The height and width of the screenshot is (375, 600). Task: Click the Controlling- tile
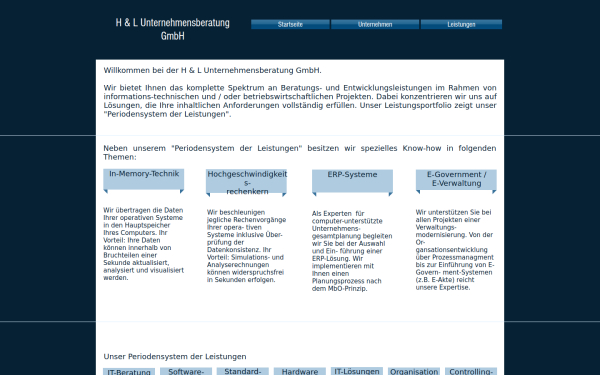(471, 371)
